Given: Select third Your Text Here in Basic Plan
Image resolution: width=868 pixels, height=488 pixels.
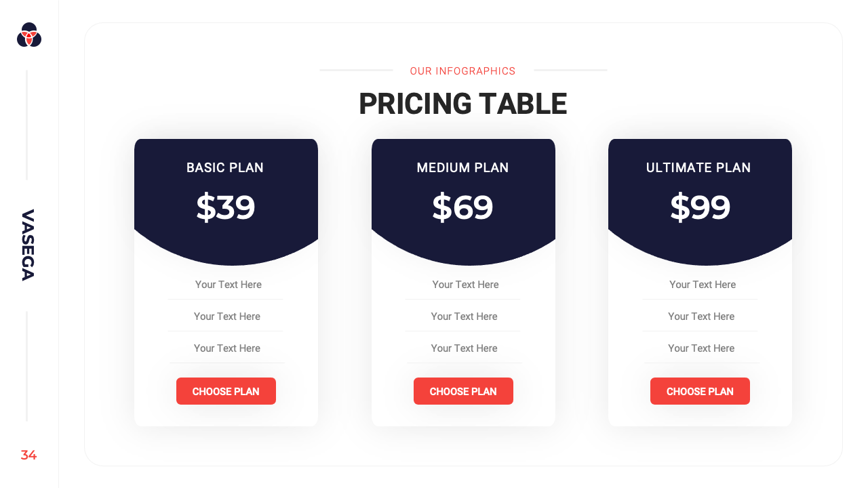Looking at the screenshot, I should click(x=227, y=348).
